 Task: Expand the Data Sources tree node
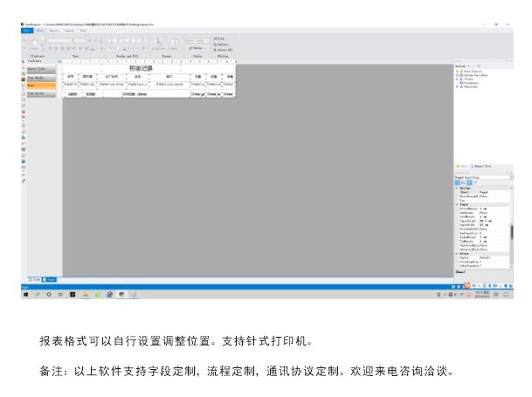(x=457, y=72)
